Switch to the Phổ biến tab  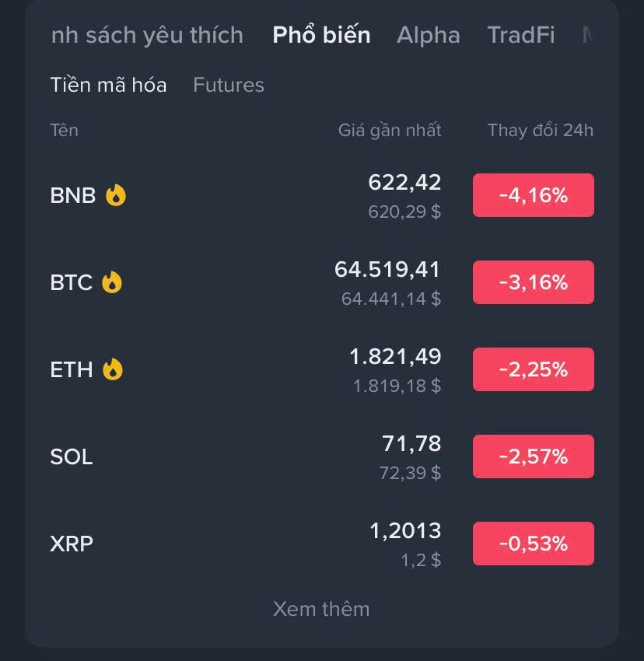point(321,35)
